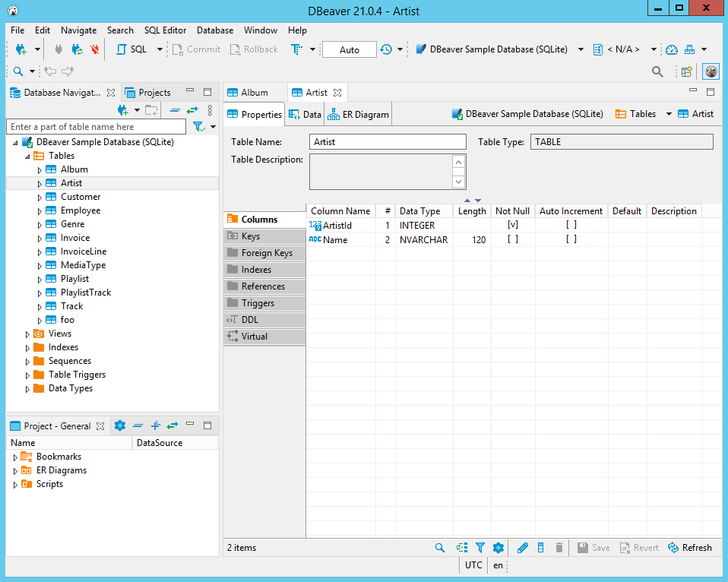The image size is (728, 582).
Task: Click the navigator filter options dropdown arrow
Action: [213, 127]
